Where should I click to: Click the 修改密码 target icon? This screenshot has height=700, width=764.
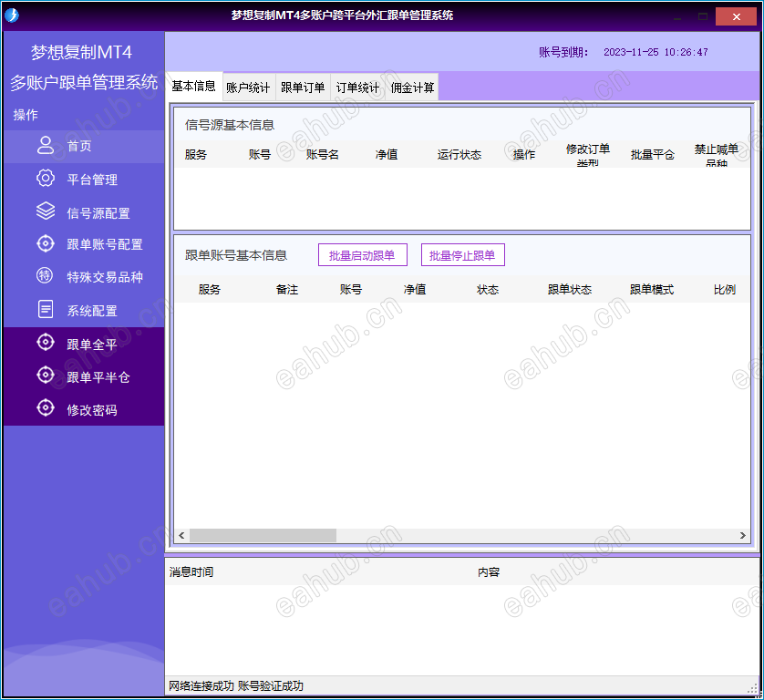(x=46, y=408)
